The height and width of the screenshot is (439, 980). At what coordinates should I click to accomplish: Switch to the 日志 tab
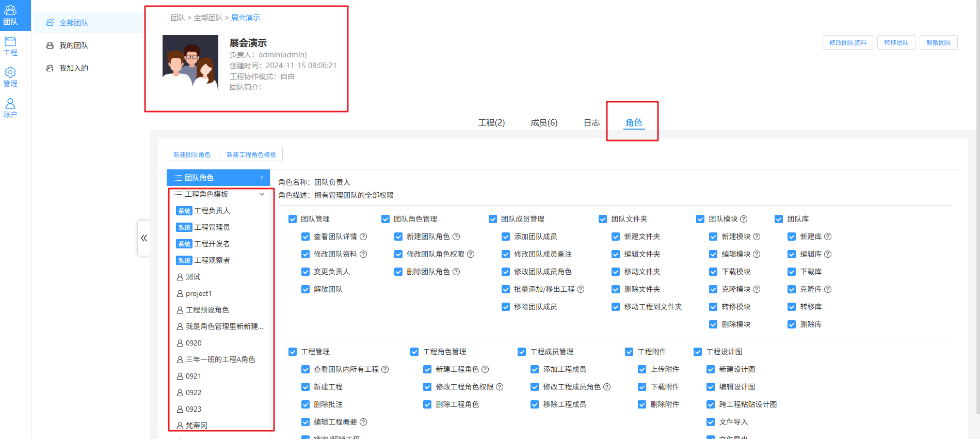[x=591, y=123]
